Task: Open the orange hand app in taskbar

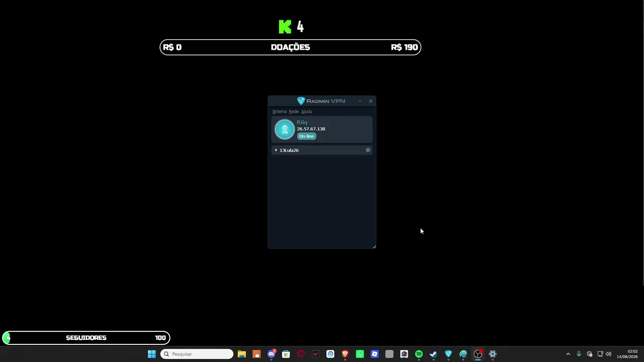Action: 257,354
